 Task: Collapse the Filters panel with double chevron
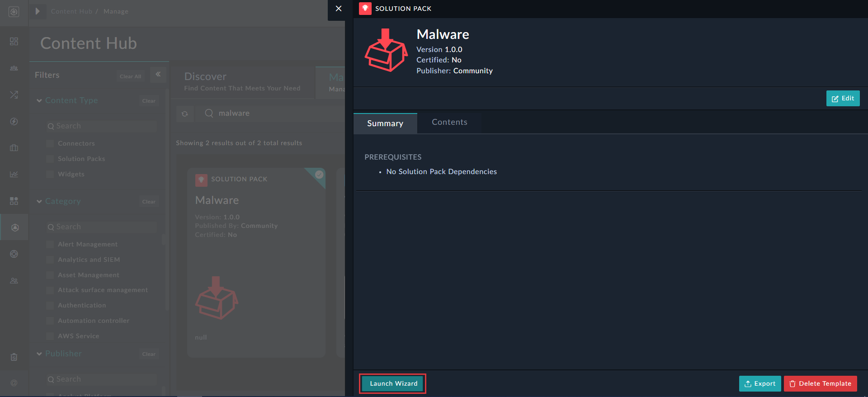point(158,74)
